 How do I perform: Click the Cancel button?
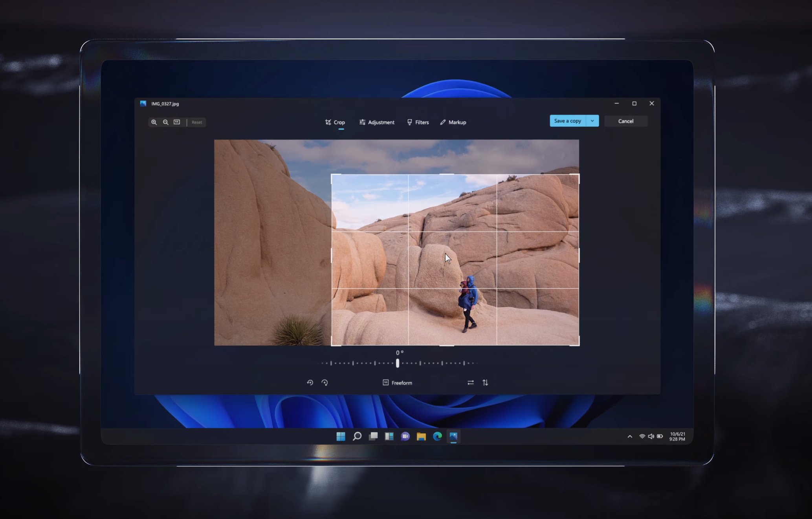pyautogui.click(x=625, y=121)
